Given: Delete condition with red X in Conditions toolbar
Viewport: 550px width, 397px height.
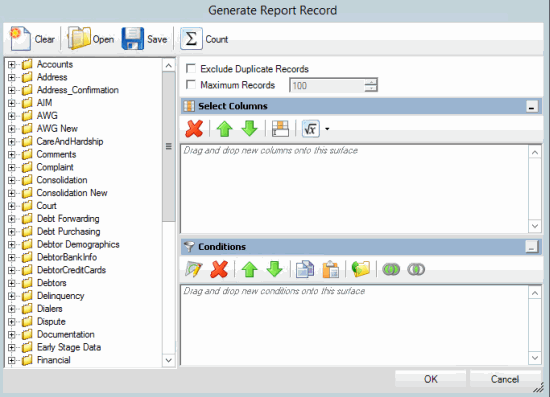Looking at the screenshot, I should click(219, 269).
